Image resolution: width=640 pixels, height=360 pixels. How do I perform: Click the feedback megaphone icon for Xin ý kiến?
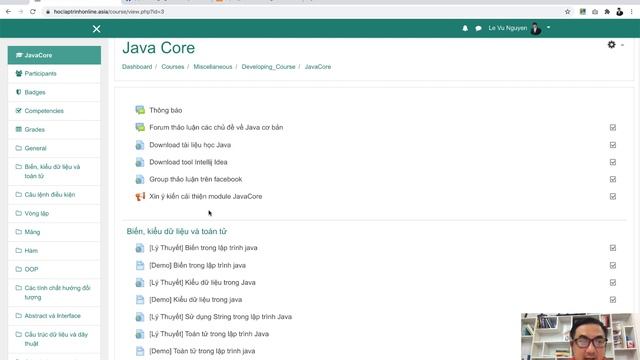pyautogui.click(x=140, y=197)
